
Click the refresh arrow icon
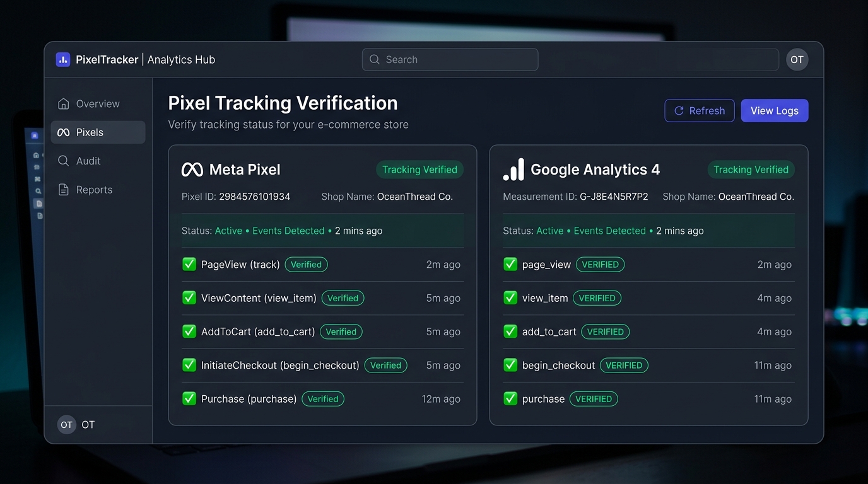679,111
